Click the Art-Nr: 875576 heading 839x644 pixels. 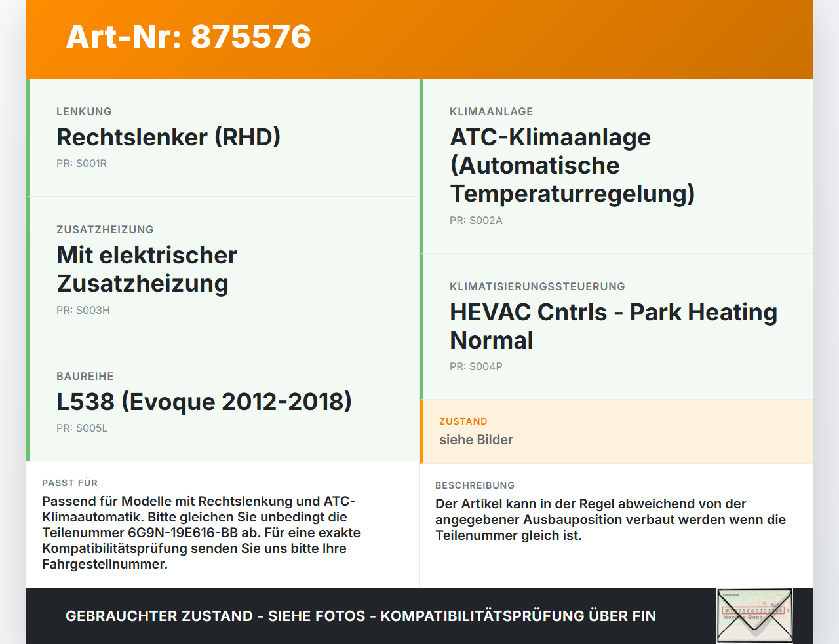tap(189, 37)
